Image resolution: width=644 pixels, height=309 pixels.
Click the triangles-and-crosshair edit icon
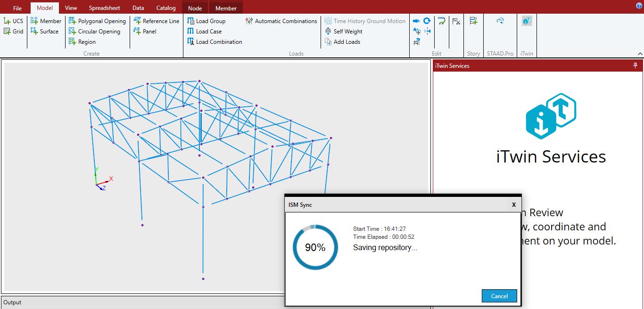417,32
